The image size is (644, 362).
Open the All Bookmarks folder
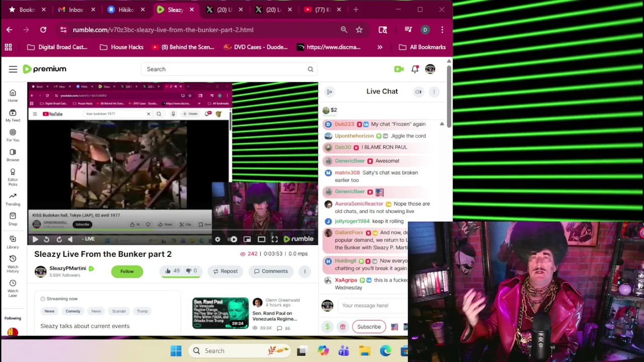[422, 47]
